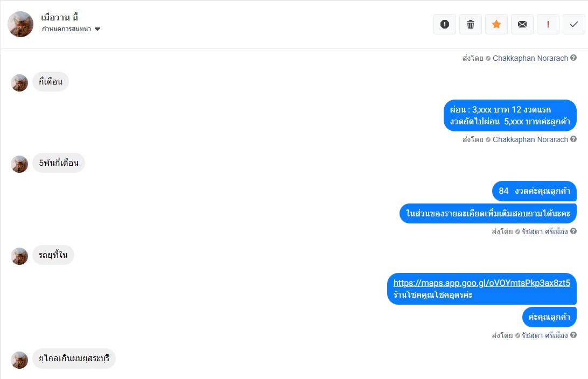588x379 pixels.
Task: Click Chakkaphan Norarach under the installment message
Action: click(530, 139)
